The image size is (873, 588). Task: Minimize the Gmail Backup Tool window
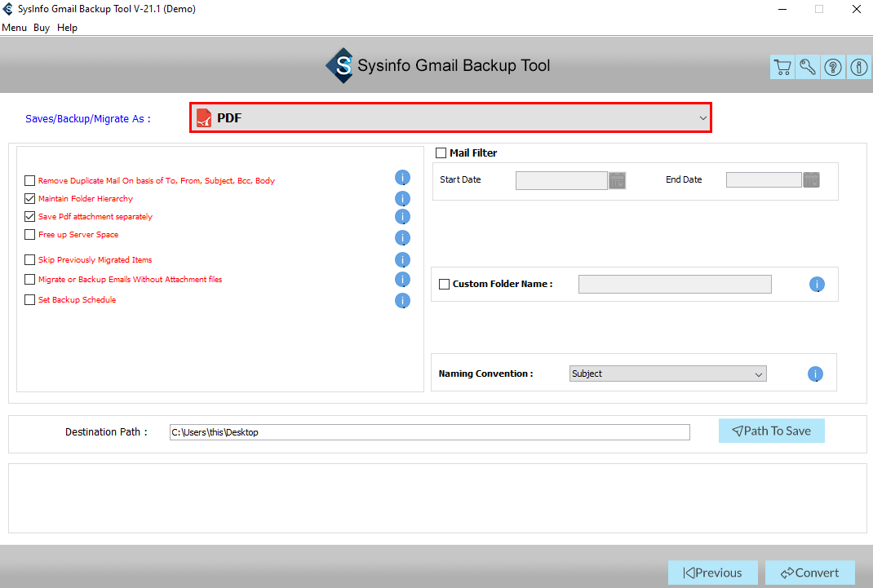(x=782, y=9)
